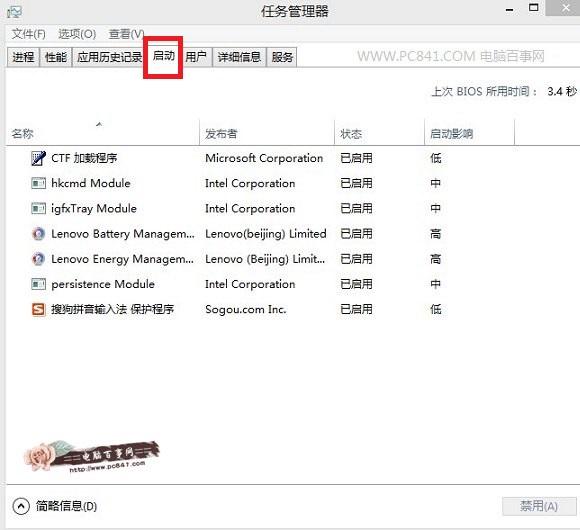Click the 禁用(A) button
580x530 pixels.
point(539,506)
